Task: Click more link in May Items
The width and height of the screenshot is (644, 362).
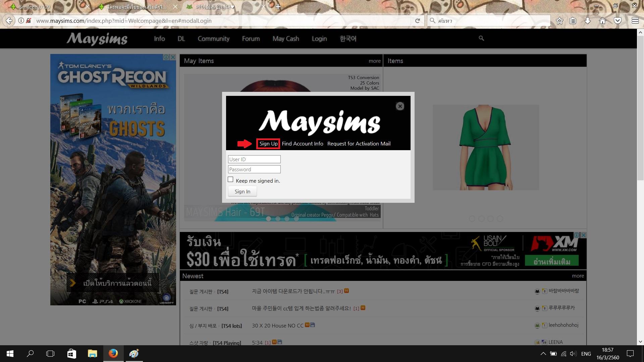Action: (x=374, y=61)
